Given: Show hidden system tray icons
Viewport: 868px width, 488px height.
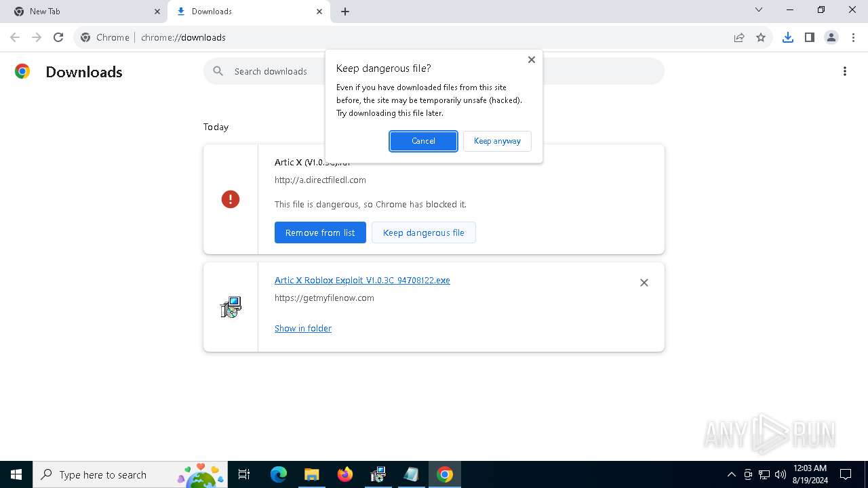Looking at the screenshot, I should [x=731, y=474].
